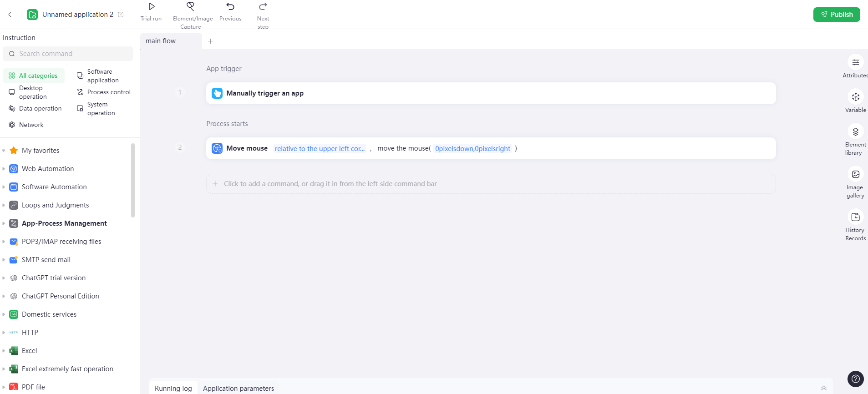Viewport: 868px width, 394px height.
Task: Open the Variable panel
Action: coord(855,101)
